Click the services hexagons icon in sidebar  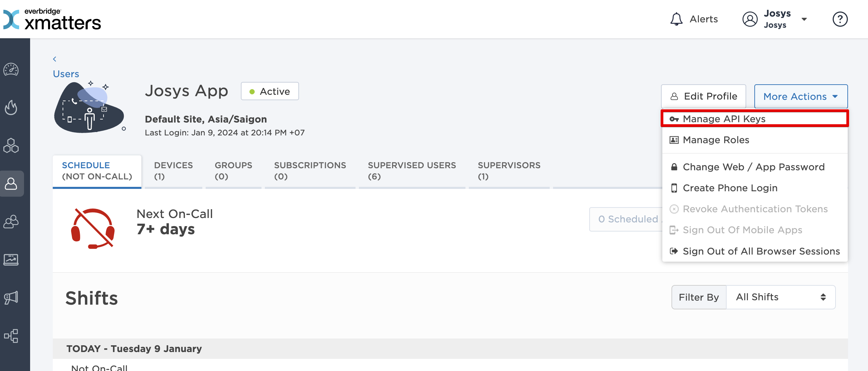[x=11, y=146]
